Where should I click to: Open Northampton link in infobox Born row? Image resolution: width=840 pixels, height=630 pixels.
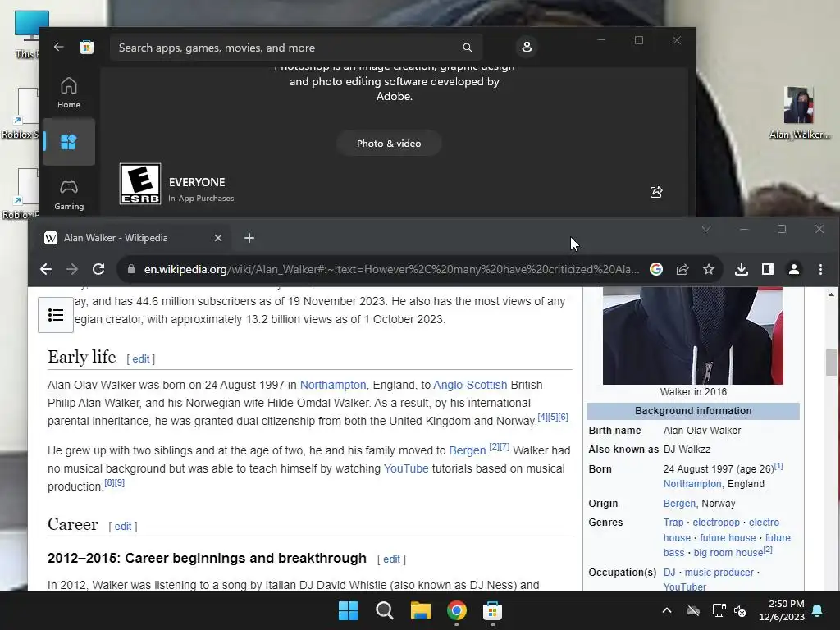pos(692,484)
